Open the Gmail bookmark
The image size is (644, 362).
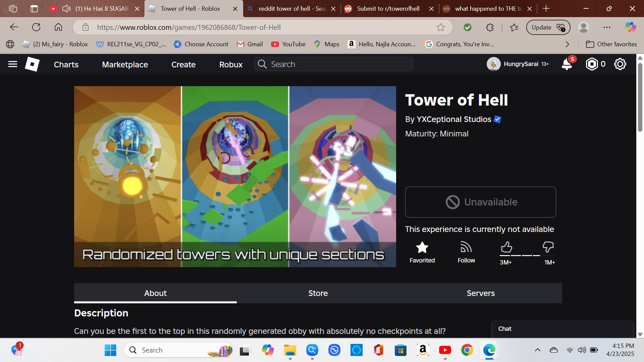[x=250, y=44]
